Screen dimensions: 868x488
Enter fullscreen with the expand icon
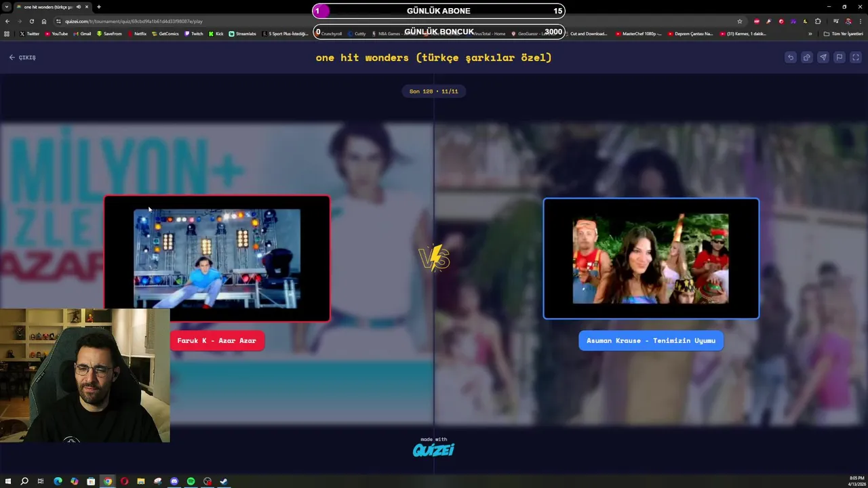pyautogui.click(x=856, y=58)
